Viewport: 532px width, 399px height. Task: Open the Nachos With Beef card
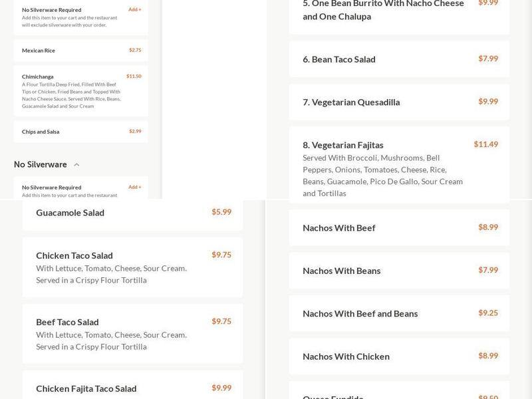point(399,227)
